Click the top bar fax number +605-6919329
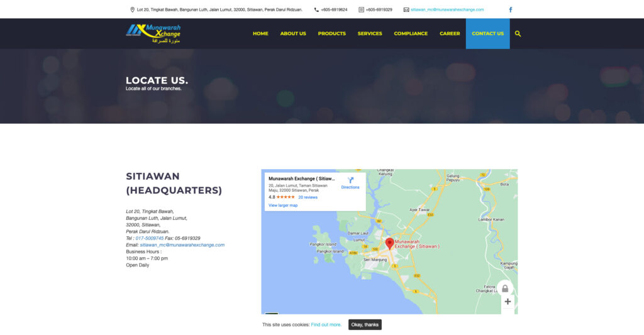Screen dimensions: 644x335 (x=379, y=9)
